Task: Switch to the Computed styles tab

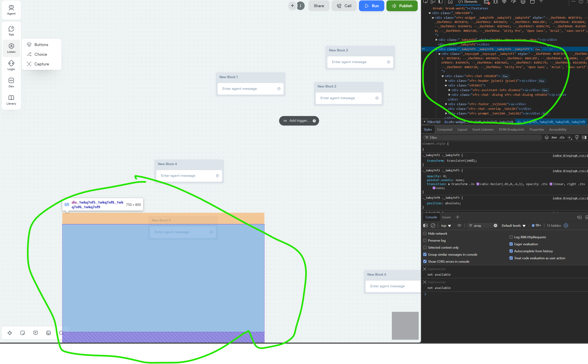Action: click(x=444, y=130)
